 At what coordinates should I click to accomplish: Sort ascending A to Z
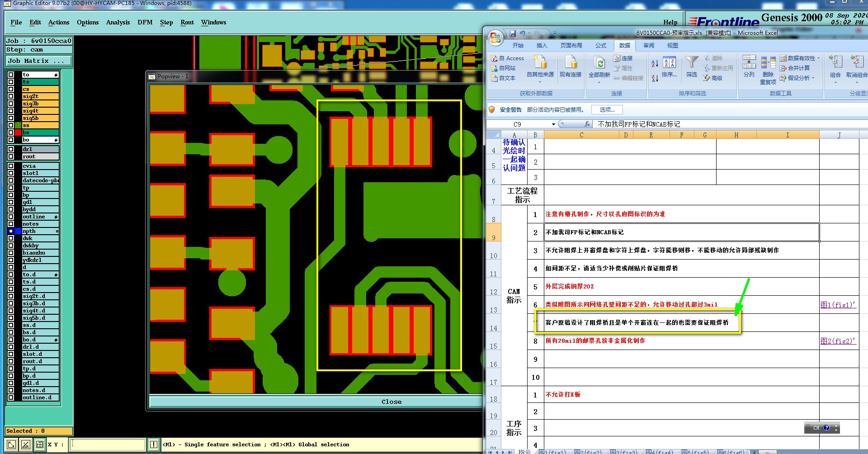pyautogui.click(x=655, y=63)
